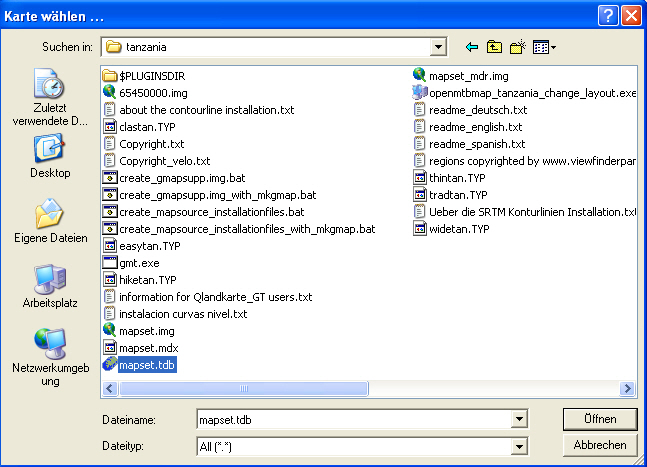Expand the Dateityp dropdown arrow
This screenshot has height=467, width=647.
[x=519, y=446]
